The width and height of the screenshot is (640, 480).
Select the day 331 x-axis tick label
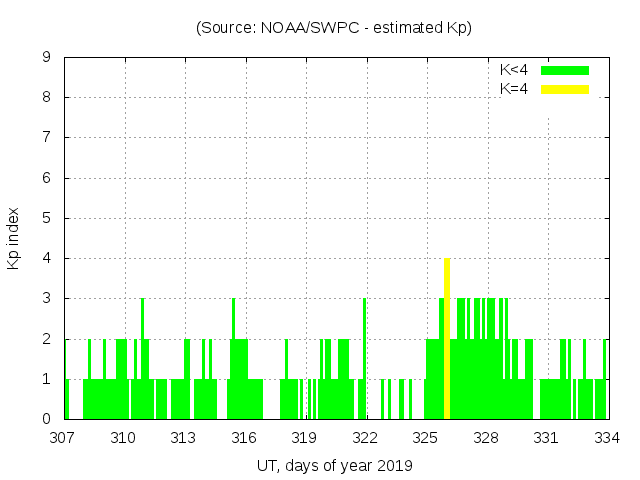click(x=546, y=437)
